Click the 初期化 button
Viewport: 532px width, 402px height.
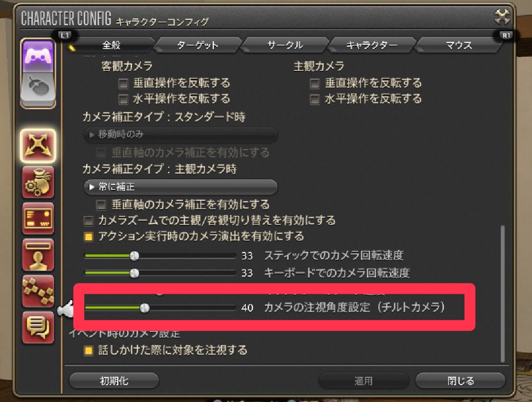(x=114, y=381)
